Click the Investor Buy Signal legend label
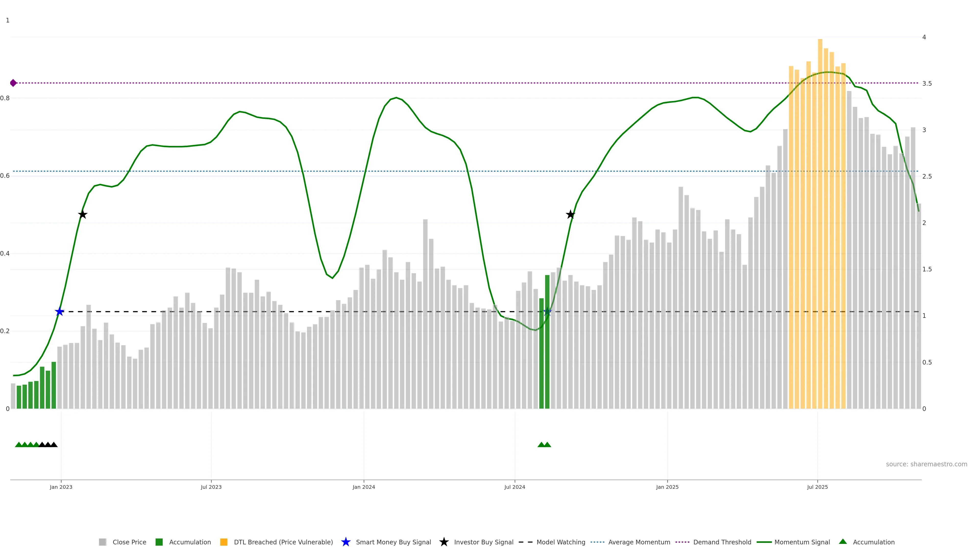The width and height of the screenshot is (980, 551). 483,542
